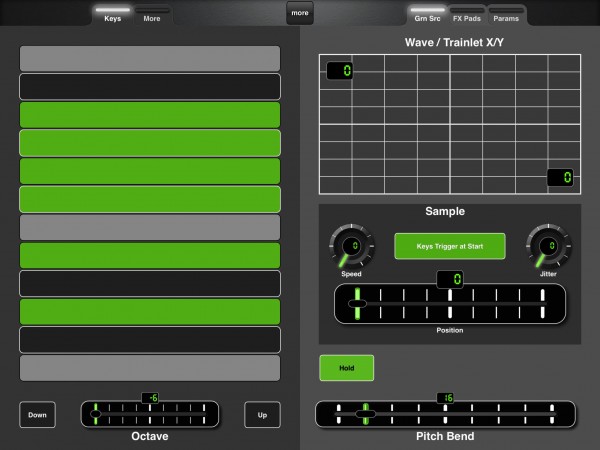This screenshot has width=600, height=450.
Task: Lower octave with Down button
Action: pyautogui.click(x=38, y=415)
